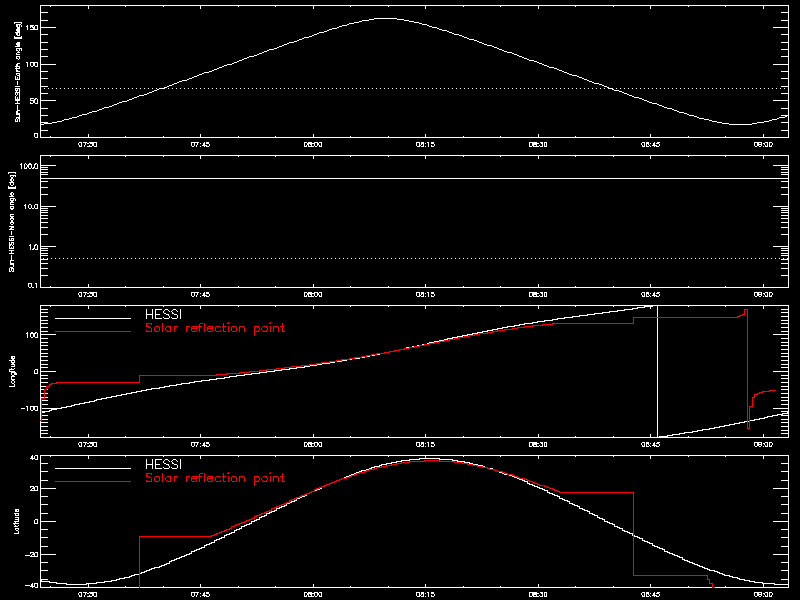This screenshot has height=600, width=800.
Task: Click '09:00' time label under Noon angle plot
Action: pyautogui.click(x=763, y=295)
